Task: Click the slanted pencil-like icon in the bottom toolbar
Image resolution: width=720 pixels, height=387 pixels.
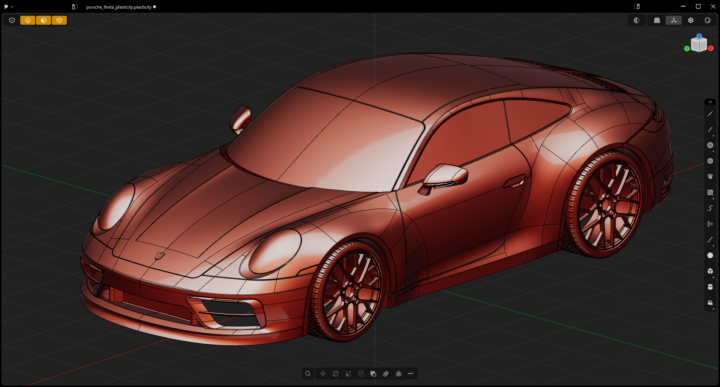Action: tap(386, 374)
